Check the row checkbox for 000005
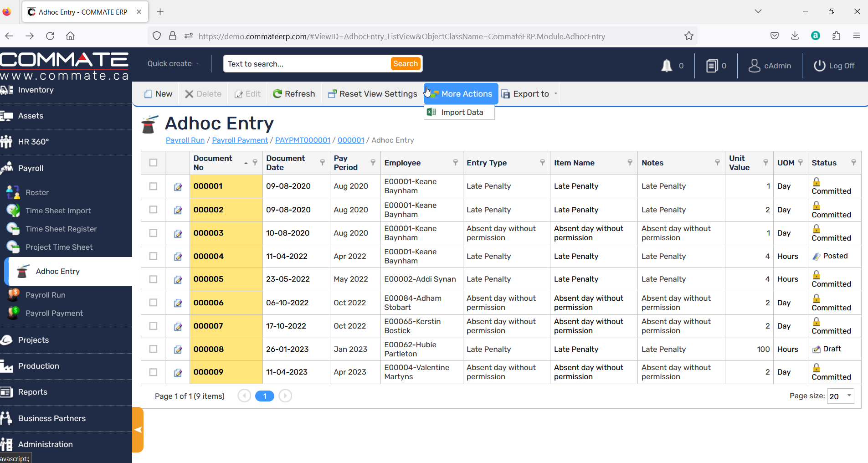 point(154,279)
